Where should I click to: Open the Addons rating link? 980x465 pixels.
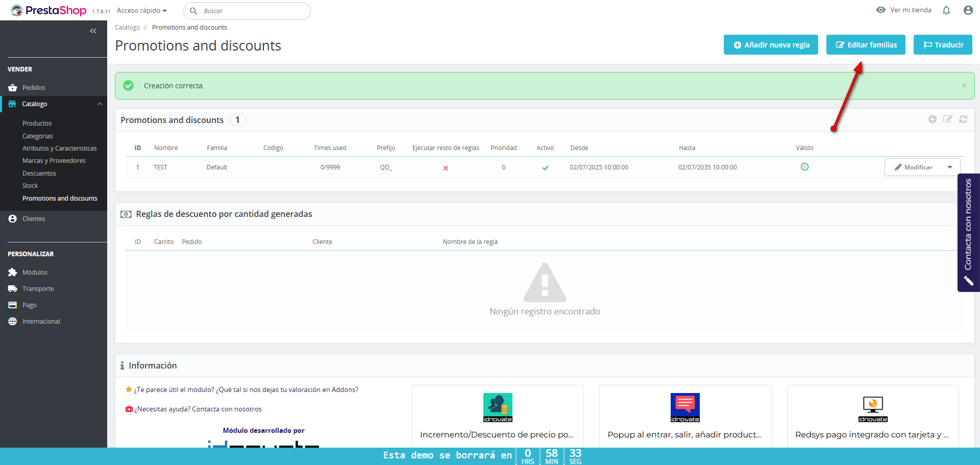pos(246,390)
